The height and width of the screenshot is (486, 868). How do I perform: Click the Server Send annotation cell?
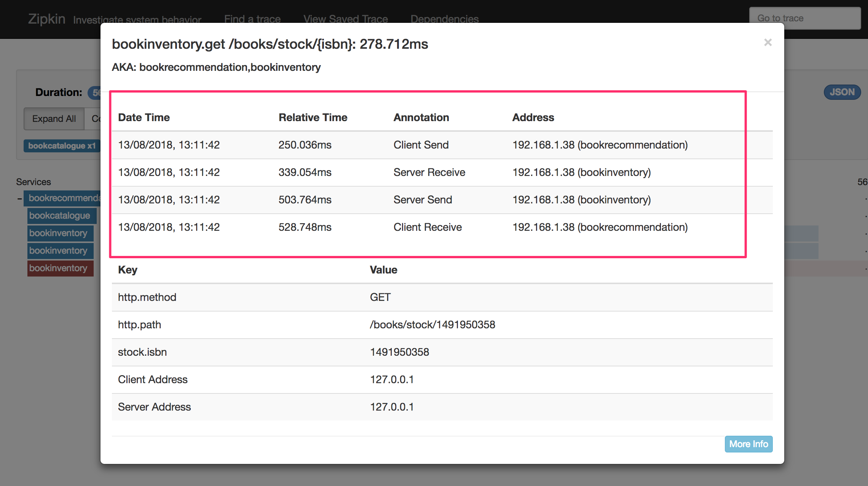[423, 200]
